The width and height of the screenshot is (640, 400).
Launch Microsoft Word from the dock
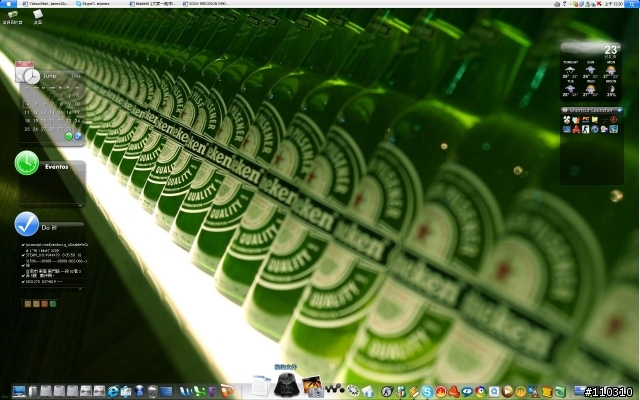pyautogui.click(x=186, y=392)
